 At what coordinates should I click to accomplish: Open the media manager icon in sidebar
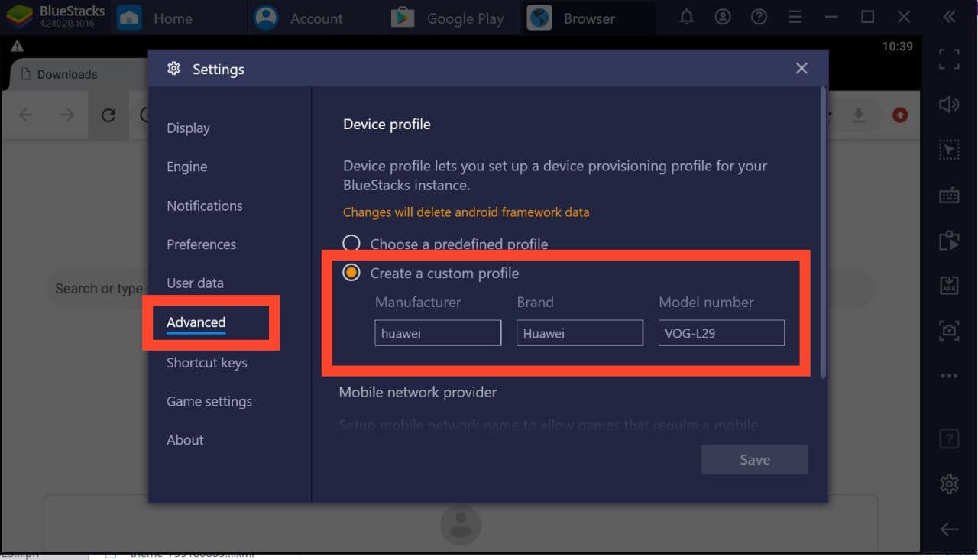click(x=949, y=241)
